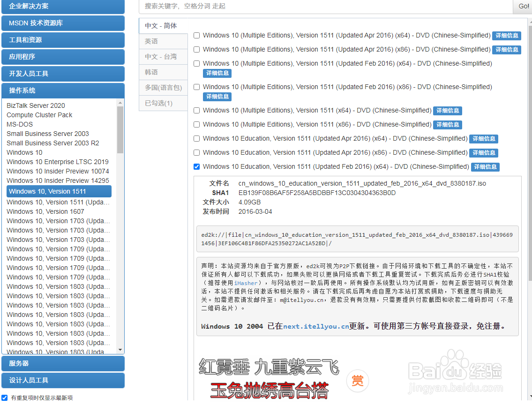The width and height of the screenshot is (532, 406).
Task: Click the 4.09GB file size value
Action: coord(249,203)
